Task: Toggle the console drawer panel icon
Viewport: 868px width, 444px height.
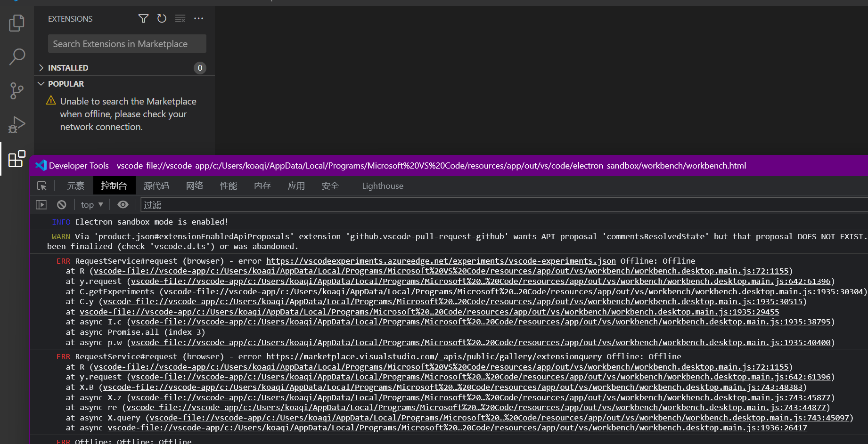Action: coord(41,204)
